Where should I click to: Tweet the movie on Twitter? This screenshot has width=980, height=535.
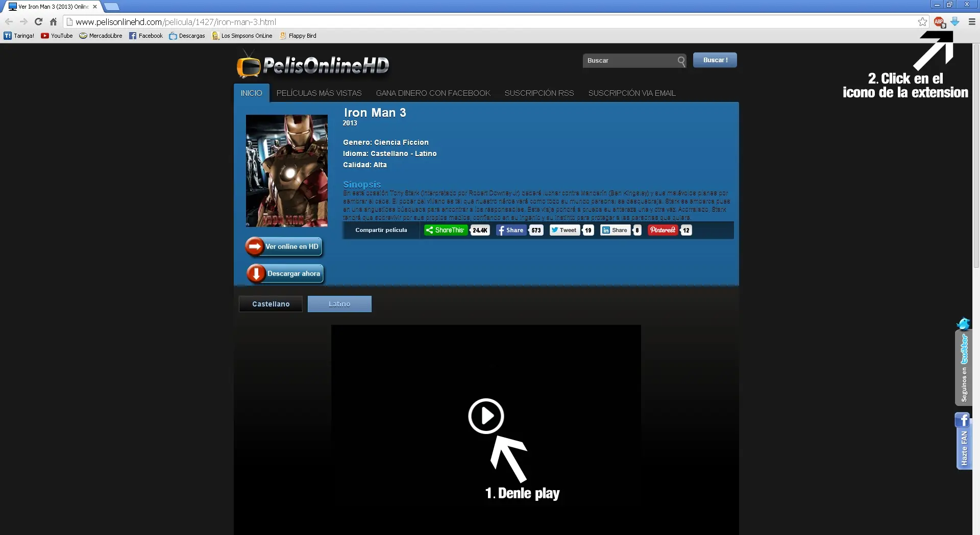pyautogui.click(x=565, y=231)
